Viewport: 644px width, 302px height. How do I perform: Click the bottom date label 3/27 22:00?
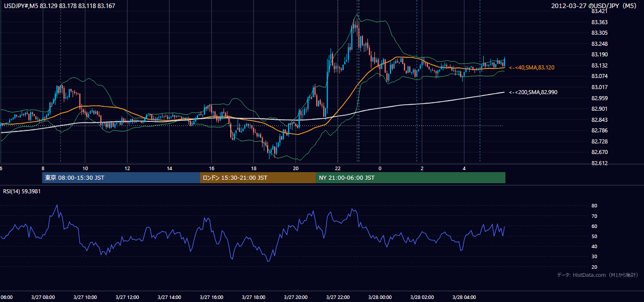click(338, 297)
